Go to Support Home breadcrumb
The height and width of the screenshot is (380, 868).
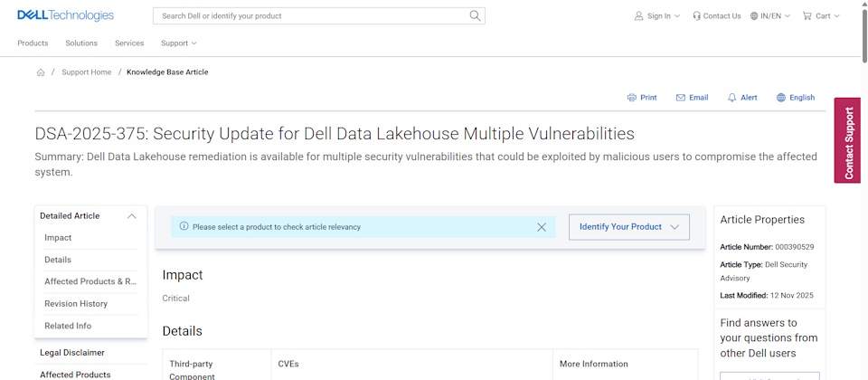click(x=87, y=72)
